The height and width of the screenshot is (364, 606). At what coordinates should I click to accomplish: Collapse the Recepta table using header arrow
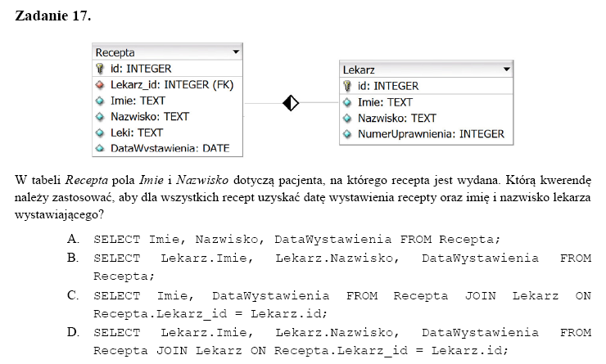[237, 52]
